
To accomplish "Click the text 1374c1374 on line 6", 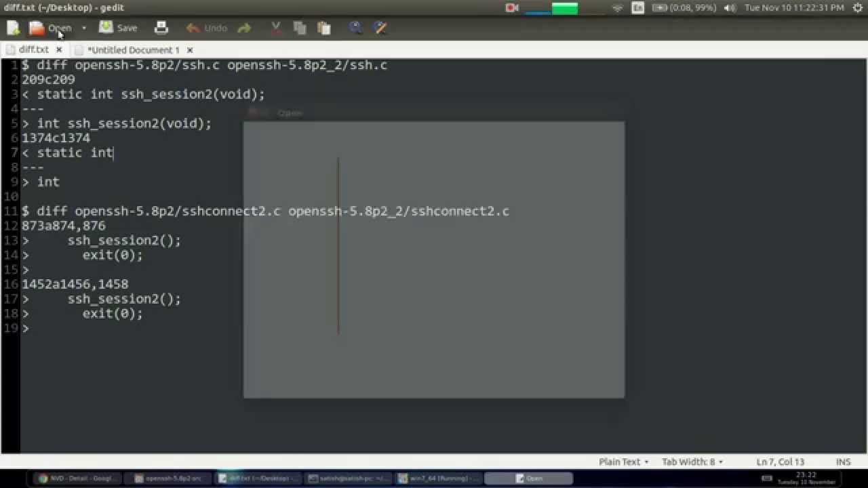I will (56, 138).
